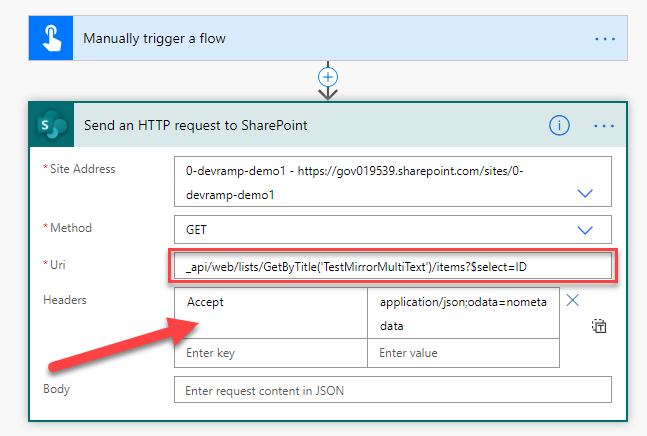Click the application/json header value cell

pyautogui.click(x=463, y=312)
